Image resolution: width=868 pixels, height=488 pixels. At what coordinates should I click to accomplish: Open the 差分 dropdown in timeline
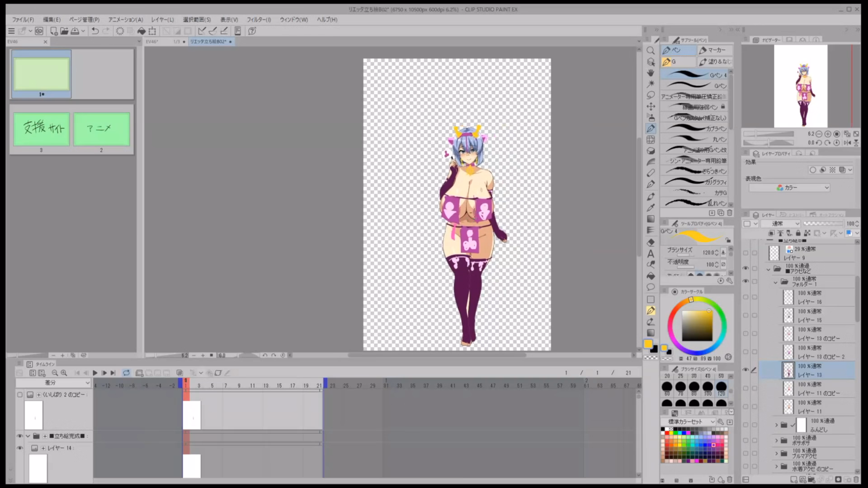click(x=53, y=383)
